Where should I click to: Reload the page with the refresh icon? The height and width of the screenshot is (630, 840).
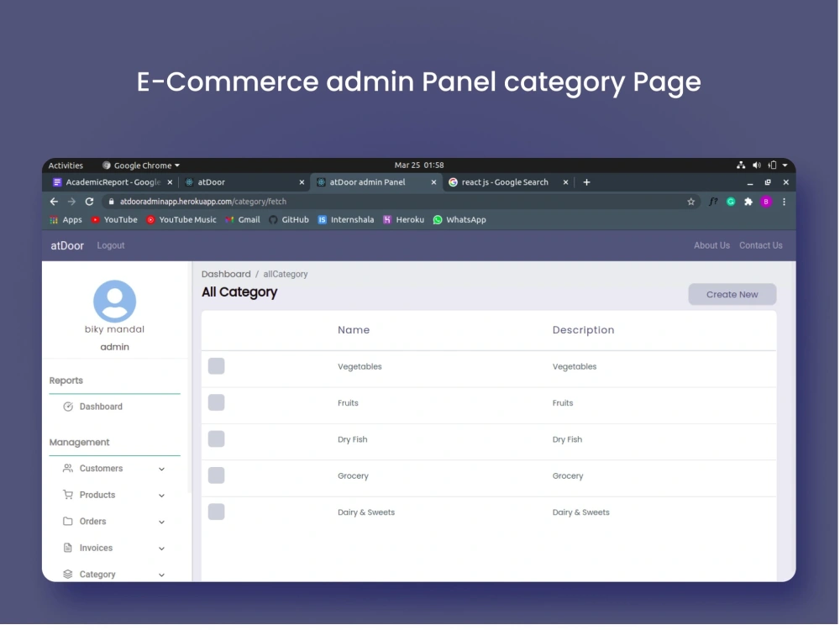click(90, 202)
